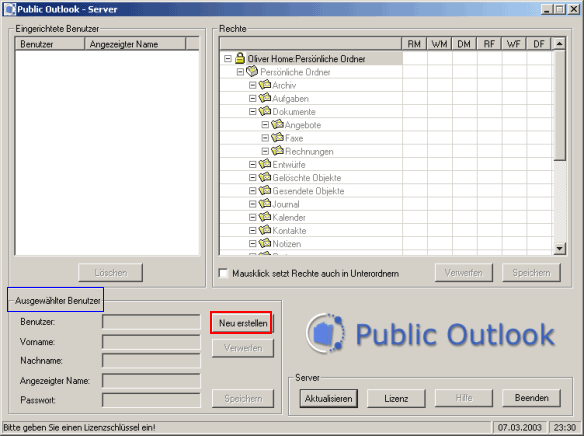
Task: Enable Mausklick setzt Rechte auch in Unterordnern
Action: click(x=223, y=273)
